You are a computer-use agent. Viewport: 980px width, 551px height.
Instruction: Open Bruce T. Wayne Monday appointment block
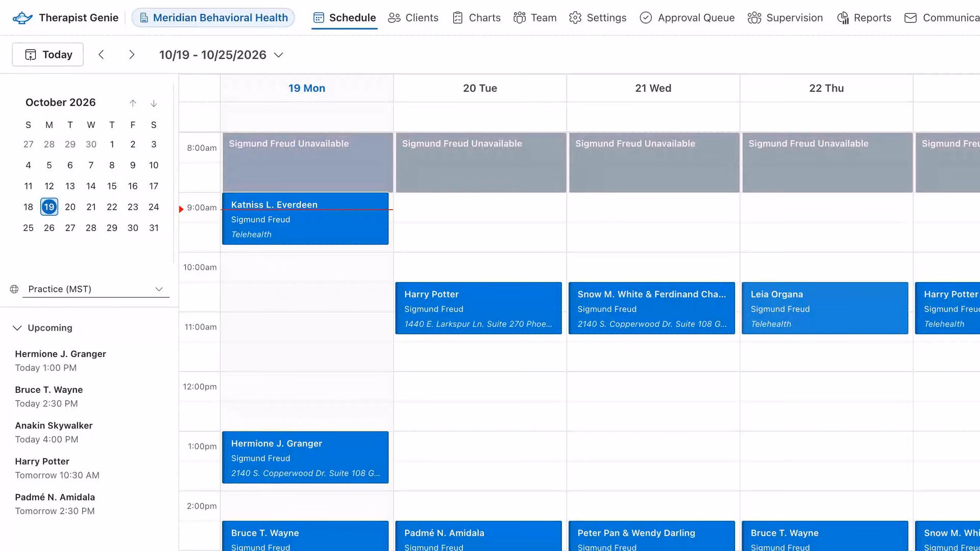[305, 536]
